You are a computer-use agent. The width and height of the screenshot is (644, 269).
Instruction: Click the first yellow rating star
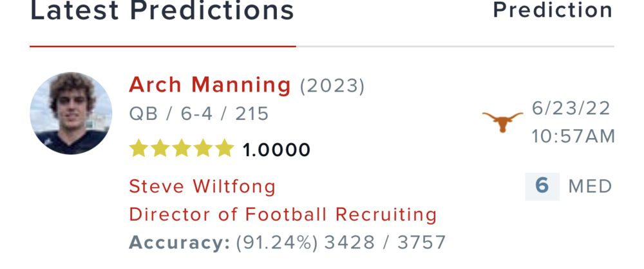click(x=138, y=149)
